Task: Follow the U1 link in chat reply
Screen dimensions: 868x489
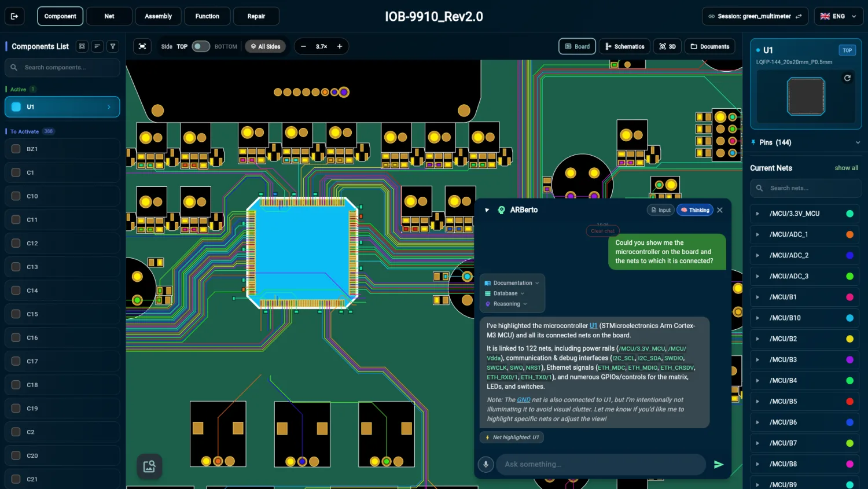Action: pyautogui.click(x=593, y=326)
